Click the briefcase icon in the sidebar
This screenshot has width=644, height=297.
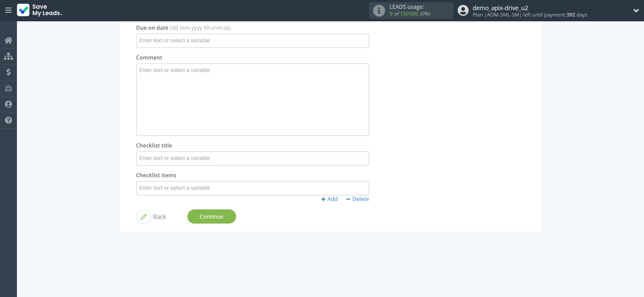pyautogui.click(x=8, y=88)
